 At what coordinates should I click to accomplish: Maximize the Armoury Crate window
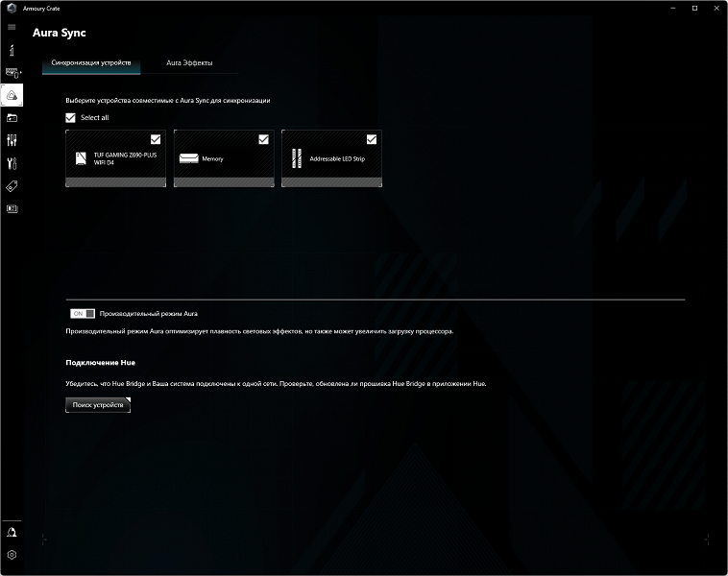[694, 8]
